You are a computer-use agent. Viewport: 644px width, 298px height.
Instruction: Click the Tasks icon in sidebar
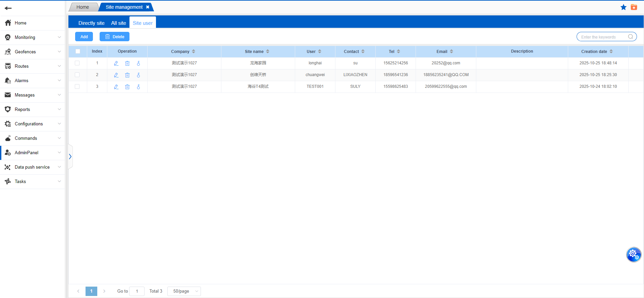tap(8, 181)
